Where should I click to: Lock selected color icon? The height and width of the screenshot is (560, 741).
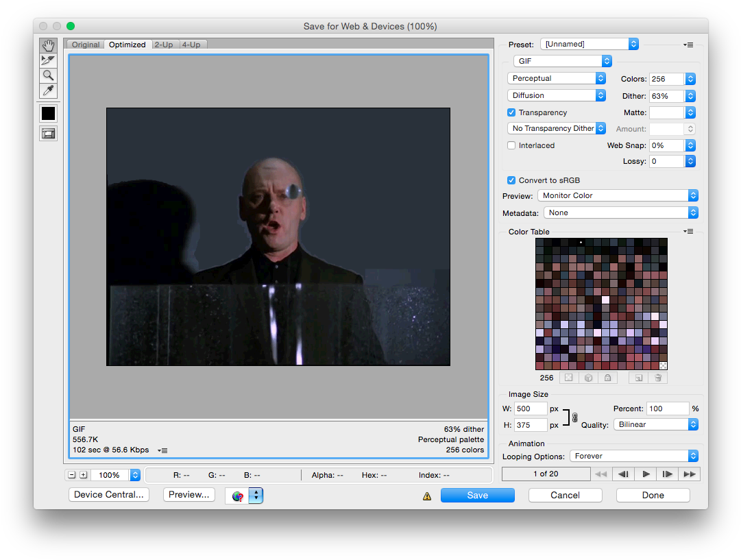[x=608, y=378]
